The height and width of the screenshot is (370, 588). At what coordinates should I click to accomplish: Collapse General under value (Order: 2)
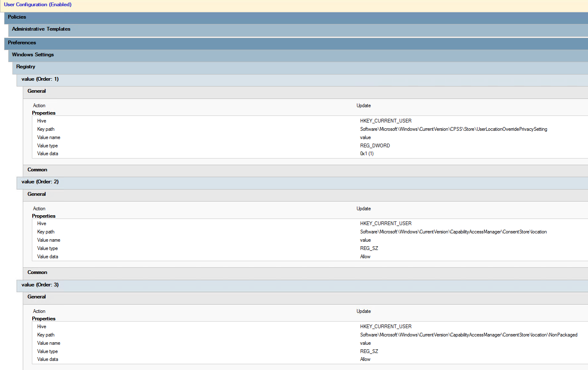point(37,194)
